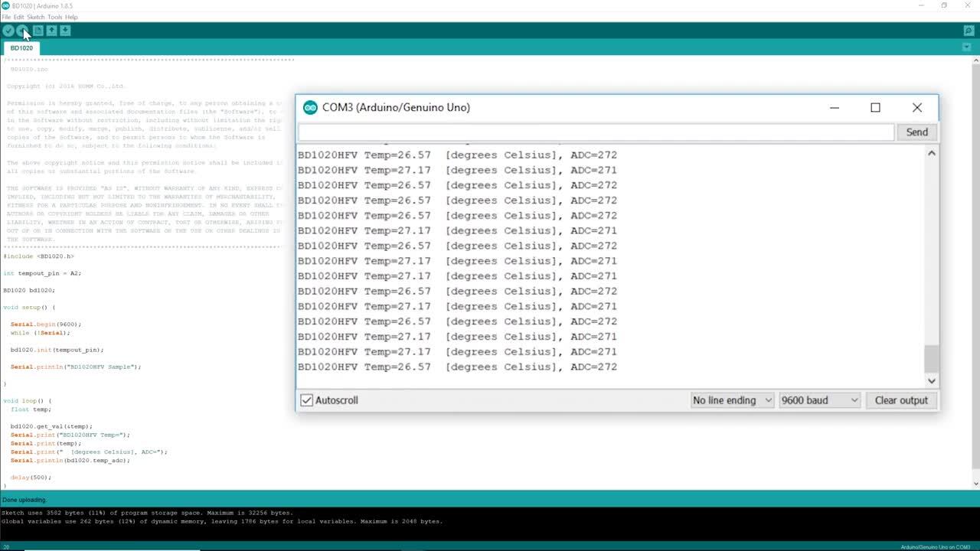Click the Open sketch toolbar icon
980x551 pixels.
[x=51, y=31]
